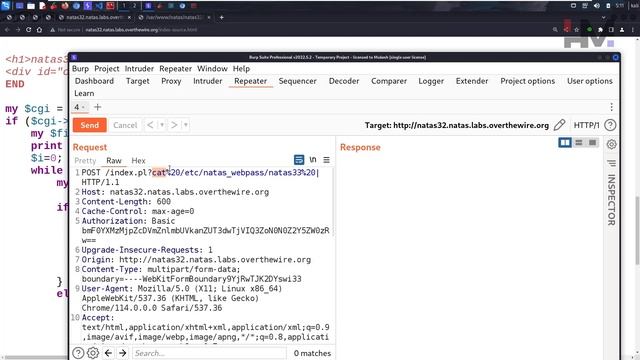Select the natas32.natas.labs browser tab
Screen dimensions: 640x360
[95, 18]
